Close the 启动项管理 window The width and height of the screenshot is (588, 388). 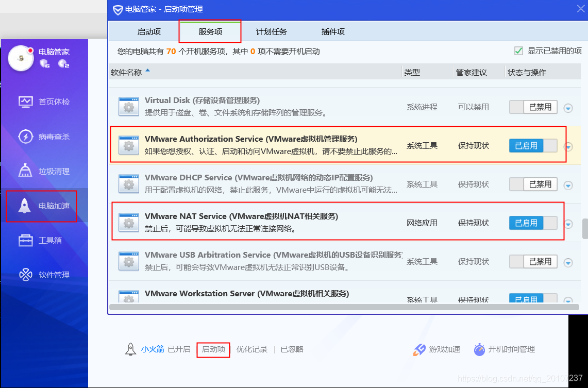580,9
